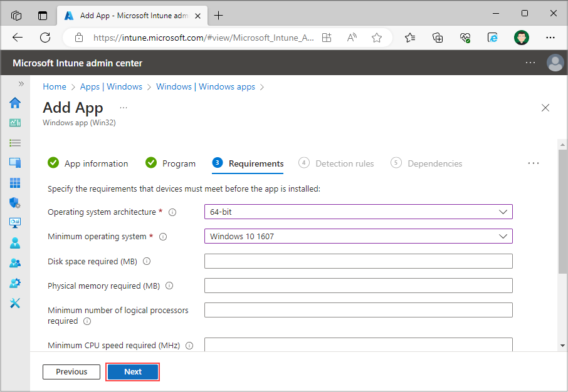Open the Endpoint security shield icon

tap(15, 203)
